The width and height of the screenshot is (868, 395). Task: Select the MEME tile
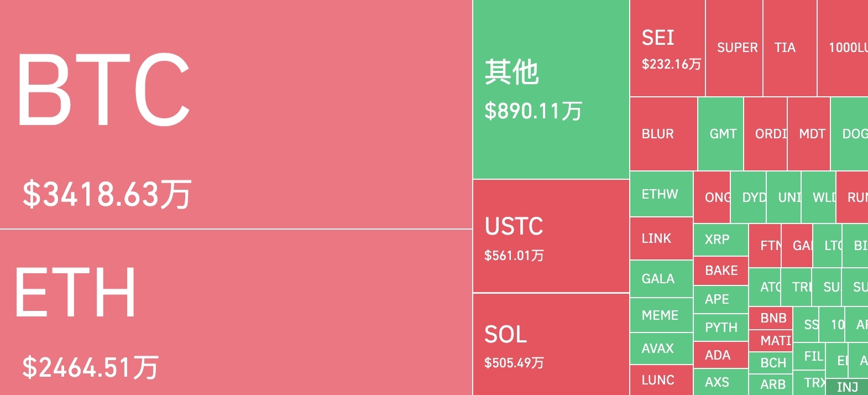[662, 315]
